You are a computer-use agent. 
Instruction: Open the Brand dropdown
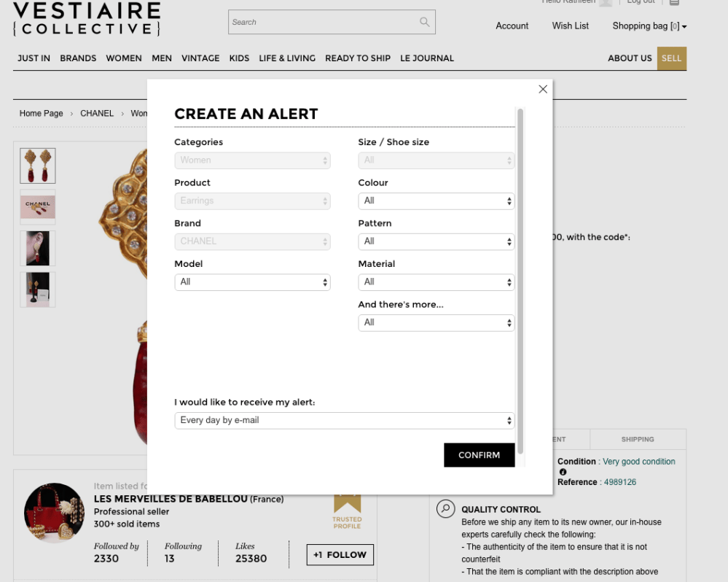(252, 241)
